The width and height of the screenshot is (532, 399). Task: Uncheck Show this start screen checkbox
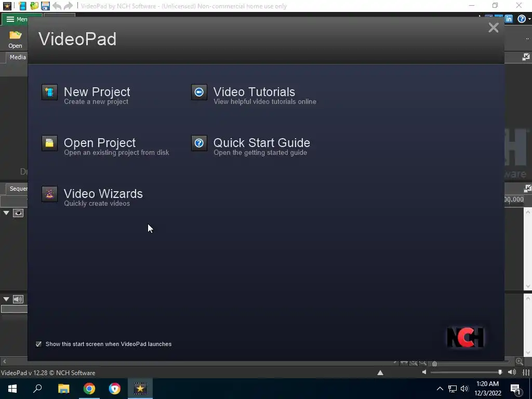(x=38, y=344)
